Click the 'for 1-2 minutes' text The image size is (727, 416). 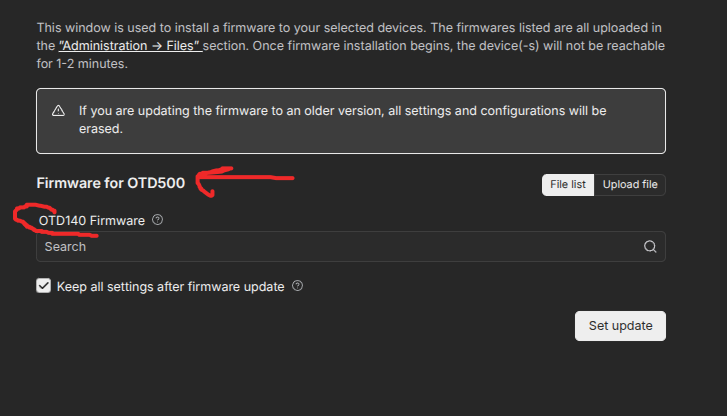pyautogui.click(x=82, y=64)
